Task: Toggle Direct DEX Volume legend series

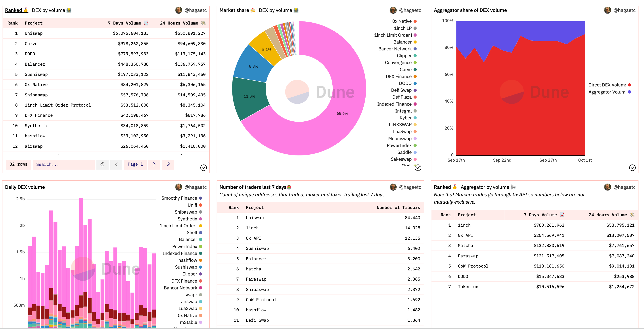Action: pos(609,85)
